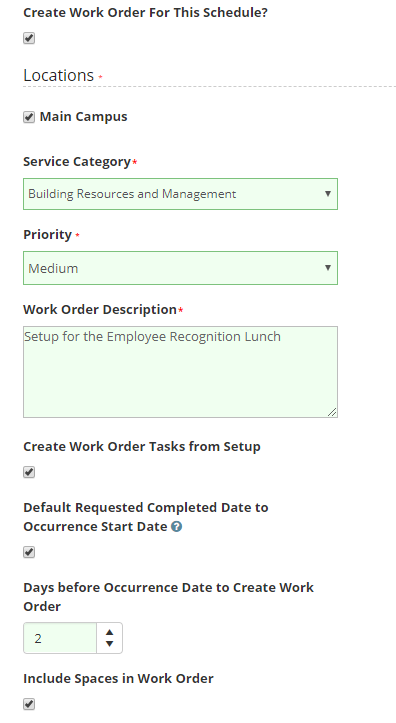Click the Locations section heading

click(x=59, y=75)
